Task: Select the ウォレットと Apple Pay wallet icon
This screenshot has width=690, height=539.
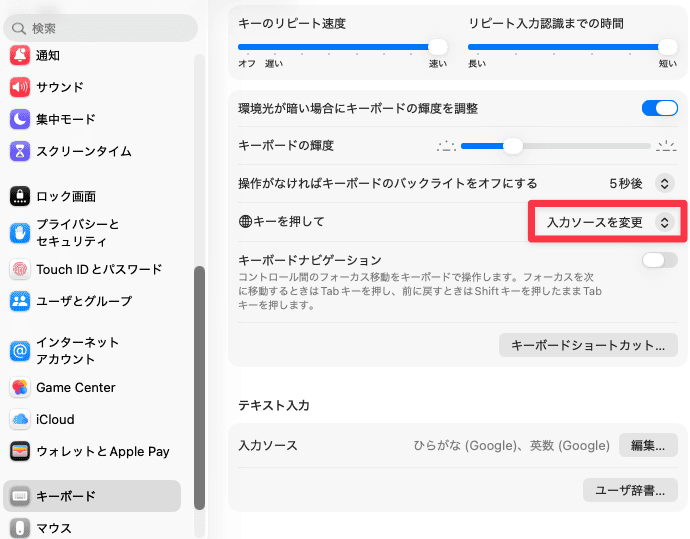Action: pyautogui.click(x=20, y=451)
